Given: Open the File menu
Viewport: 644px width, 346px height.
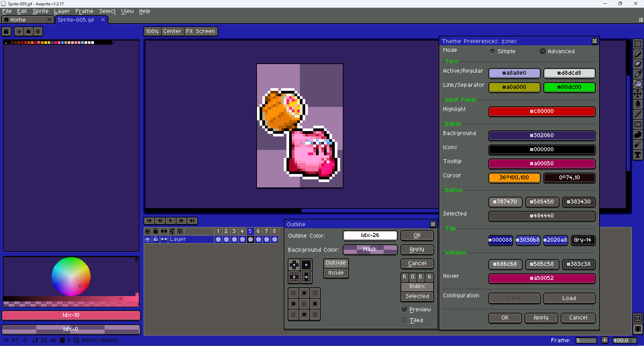Looking at the screenshot, I should [7, 11].
